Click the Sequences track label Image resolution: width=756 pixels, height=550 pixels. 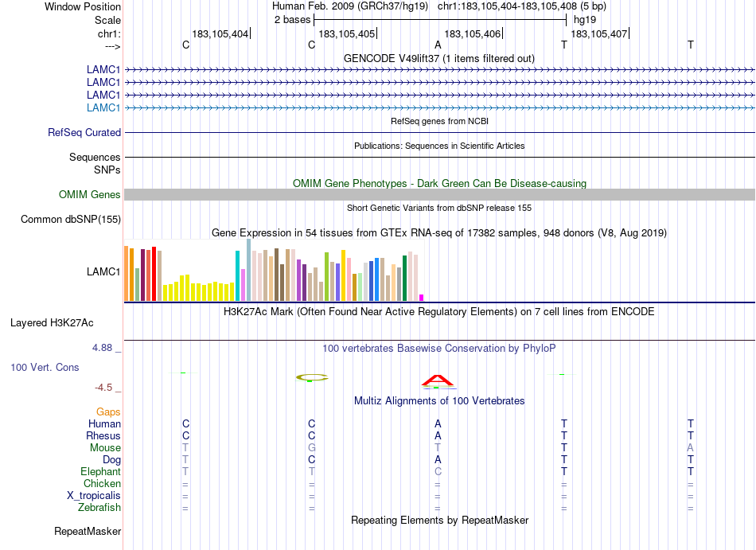coord(95,157)
